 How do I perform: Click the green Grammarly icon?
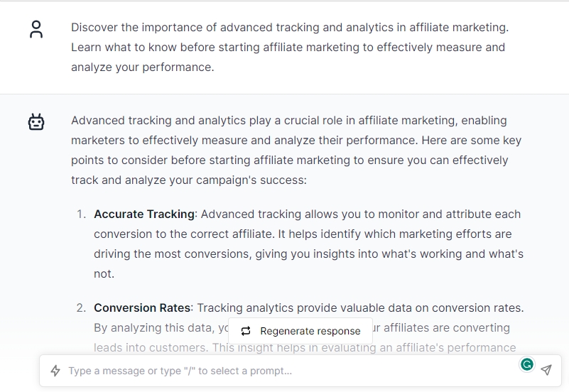pos(527,365)
